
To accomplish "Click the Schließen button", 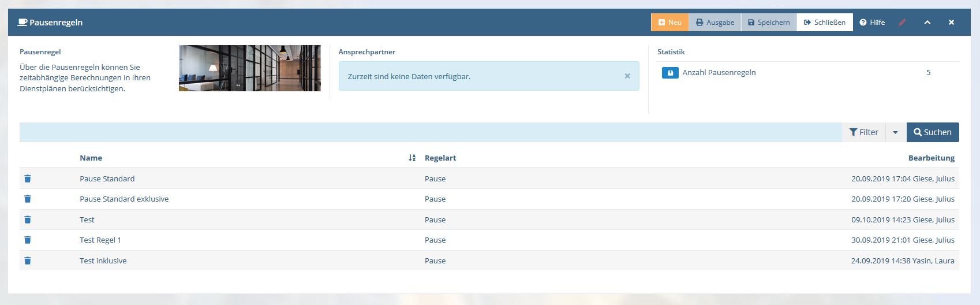I will point(825,23).
